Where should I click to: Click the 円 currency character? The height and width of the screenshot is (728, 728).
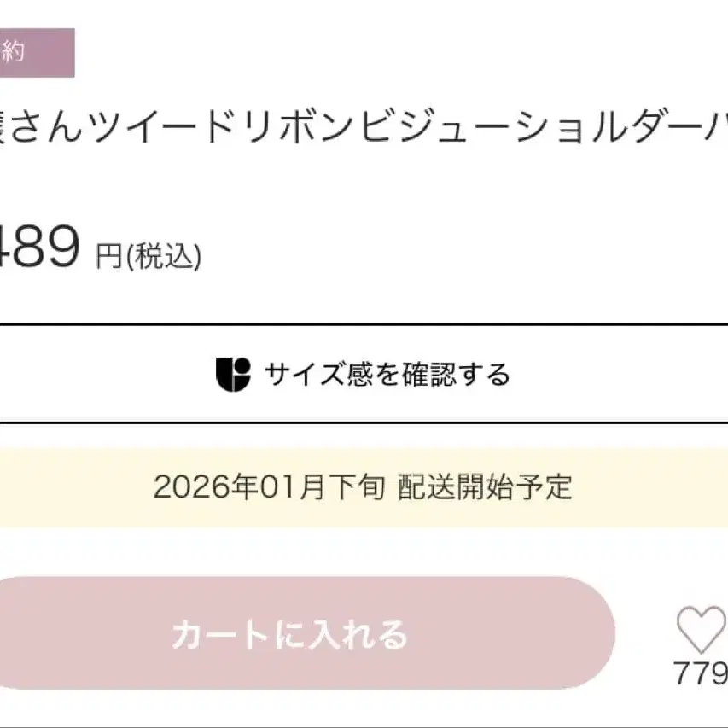click(109, 256)
